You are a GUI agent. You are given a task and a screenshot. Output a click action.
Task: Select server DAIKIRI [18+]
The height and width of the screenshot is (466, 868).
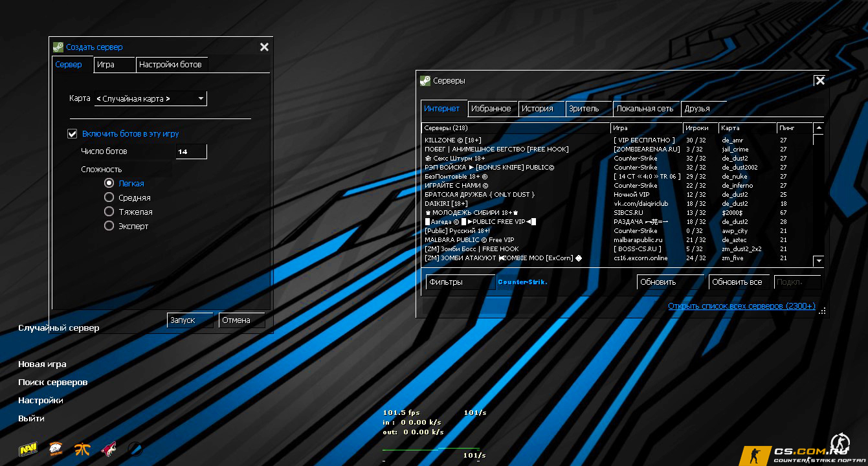[617, 204]
